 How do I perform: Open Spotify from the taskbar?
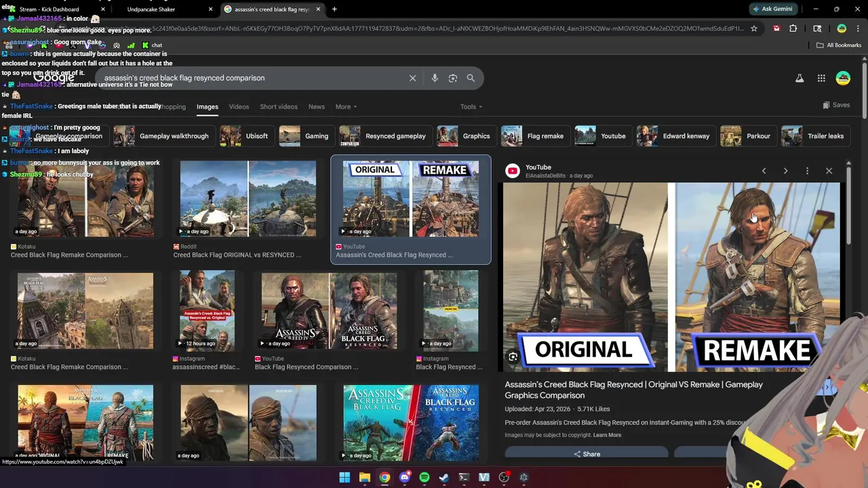[424, 477]
